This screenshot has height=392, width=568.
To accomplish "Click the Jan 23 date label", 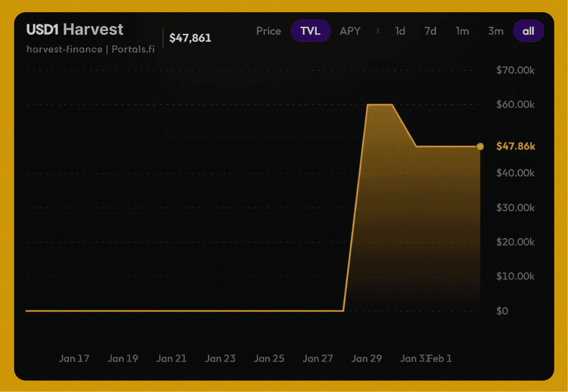I will [x=220, y=358].
